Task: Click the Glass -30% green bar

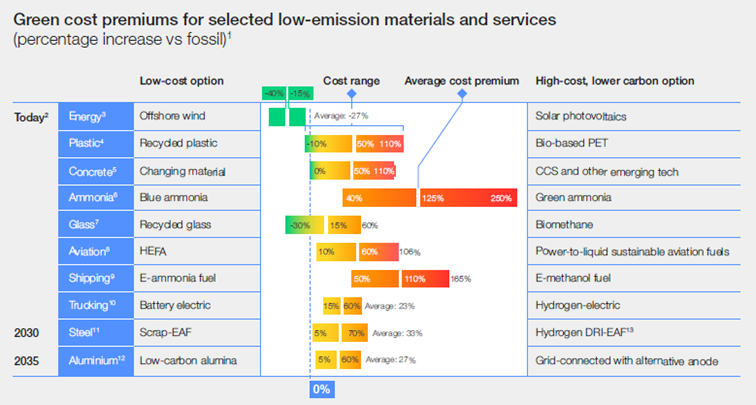Action: (304, 225)
